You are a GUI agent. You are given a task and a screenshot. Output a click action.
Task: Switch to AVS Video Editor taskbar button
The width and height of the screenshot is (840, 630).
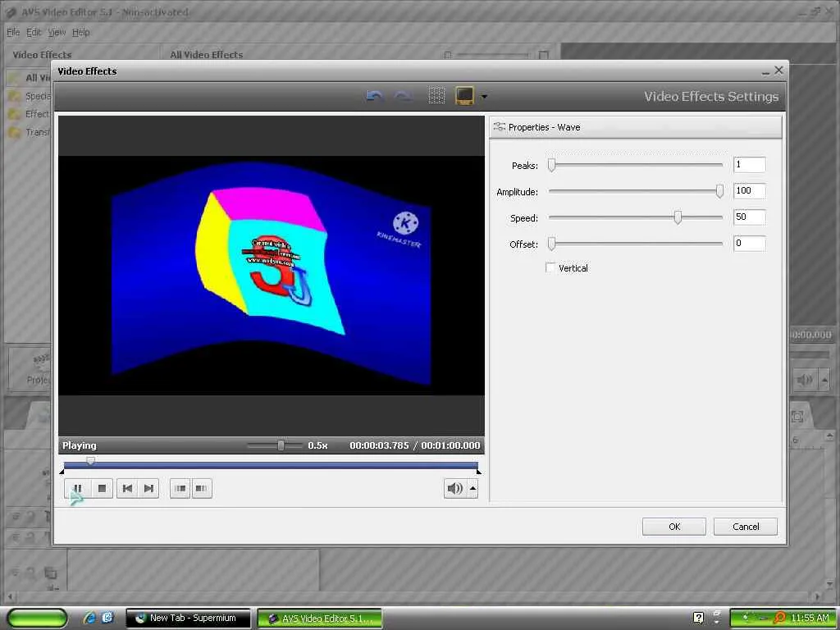320,619
